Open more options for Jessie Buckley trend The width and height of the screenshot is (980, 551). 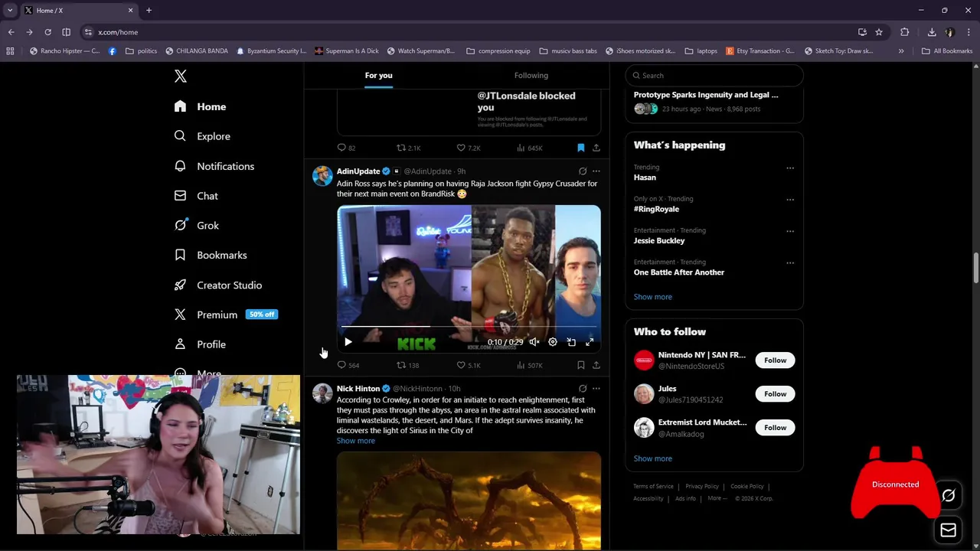[x=790, y=231]
